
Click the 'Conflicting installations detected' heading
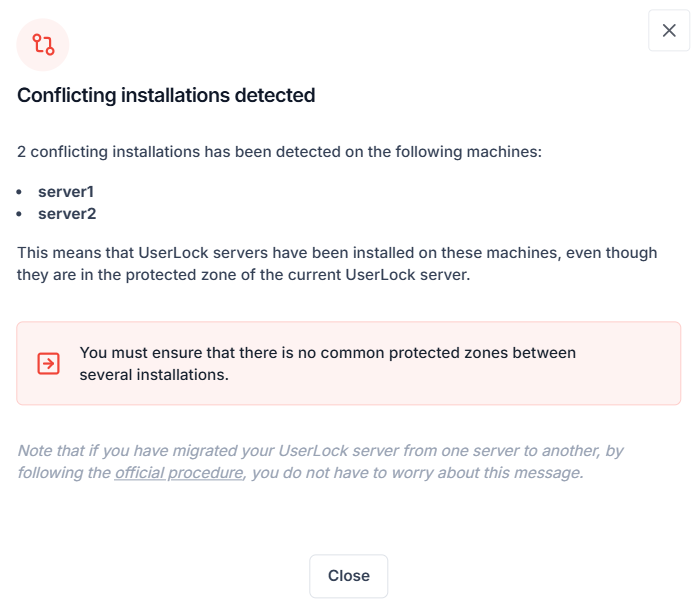point(166,96)
